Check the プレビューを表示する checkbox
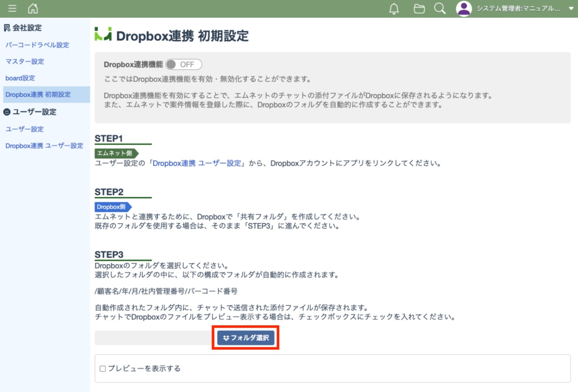Screen dimensions: 578x392 coord(103,368)
